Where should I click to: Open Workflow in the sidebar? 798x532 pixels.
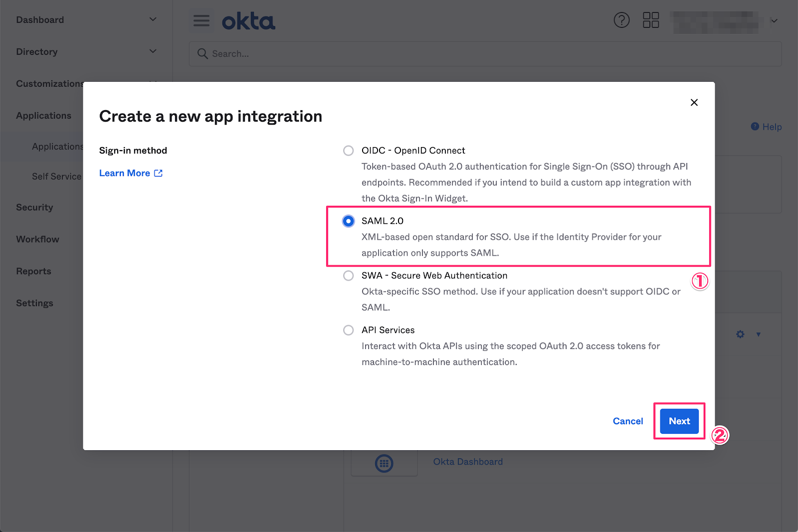click(x=37, y=239)
